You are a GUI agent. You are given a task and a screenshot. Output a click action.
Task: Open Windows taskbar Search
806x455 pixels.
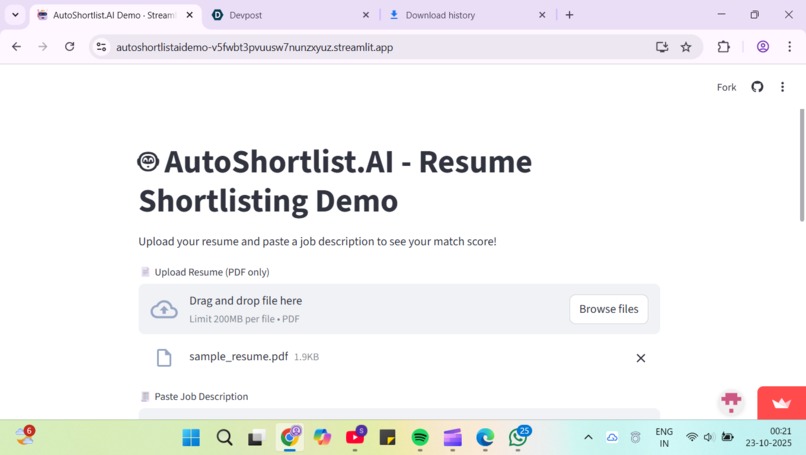pos(224,438)
